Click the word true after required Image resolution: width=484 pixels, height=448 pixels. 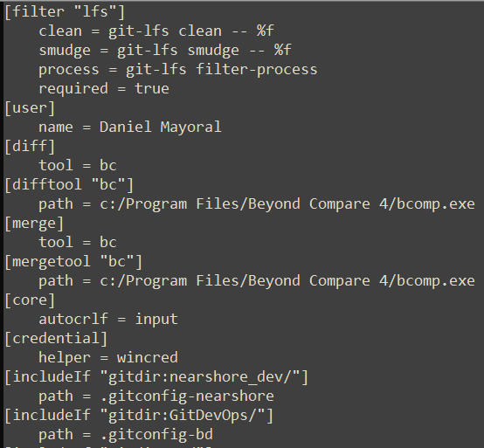[x=152, y=89]
